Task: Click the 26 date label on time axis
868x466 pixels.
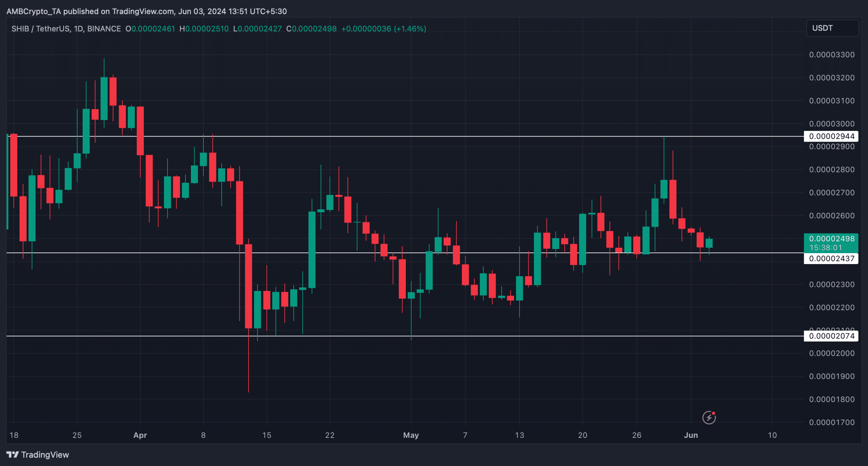Action: (x=637, y=435)
